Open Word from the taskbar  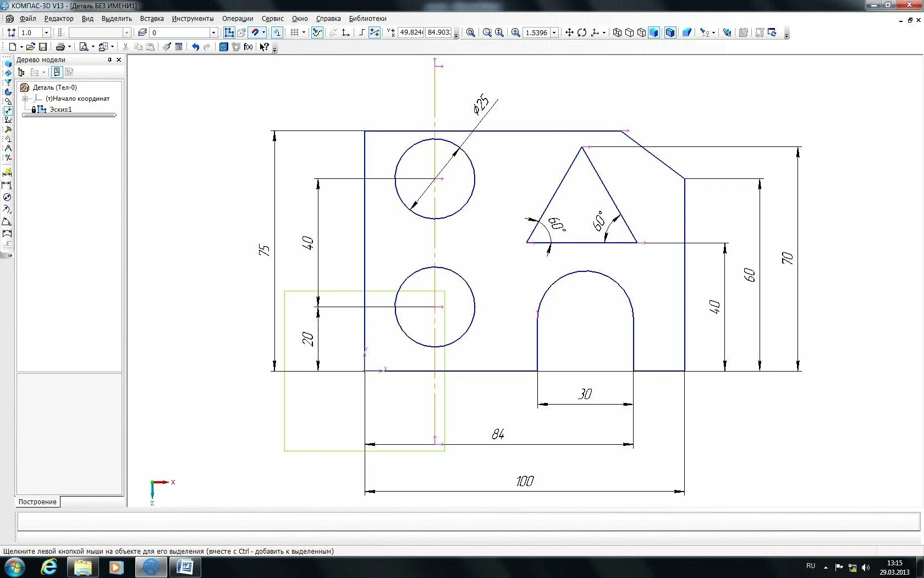coord(185,566)
